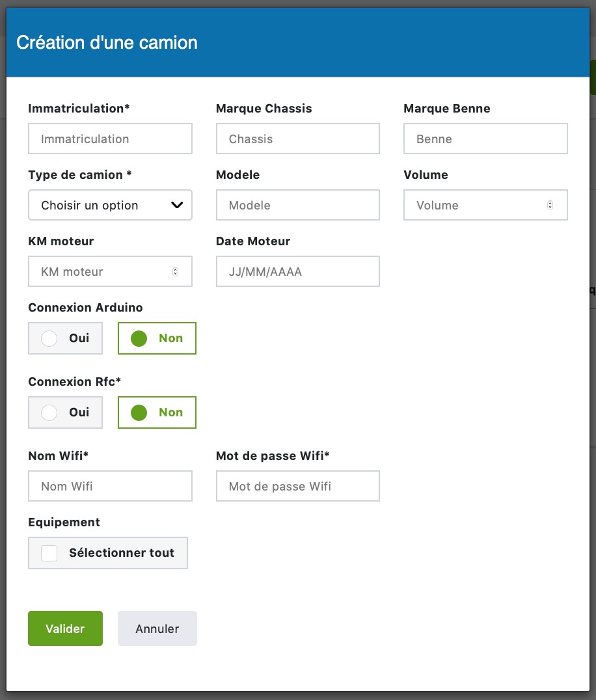
Task: Click the Marque Chassis text field
Action: [297, 139]
